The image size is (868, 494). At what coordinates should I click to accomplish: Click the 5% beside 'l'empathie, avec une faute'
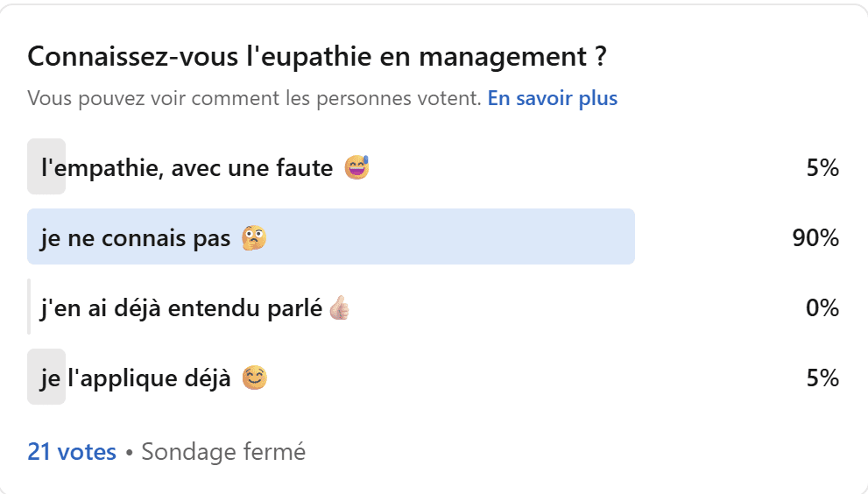(x=822, y=167)
